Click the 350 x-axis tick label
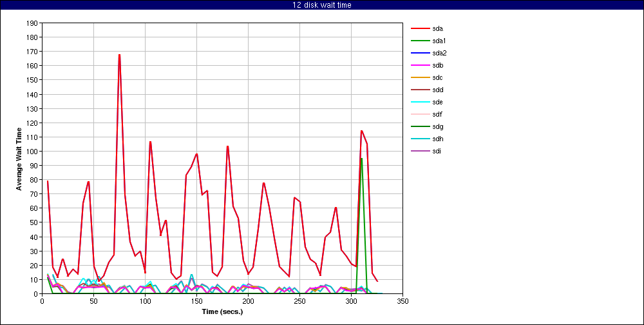 coord(402,301)
